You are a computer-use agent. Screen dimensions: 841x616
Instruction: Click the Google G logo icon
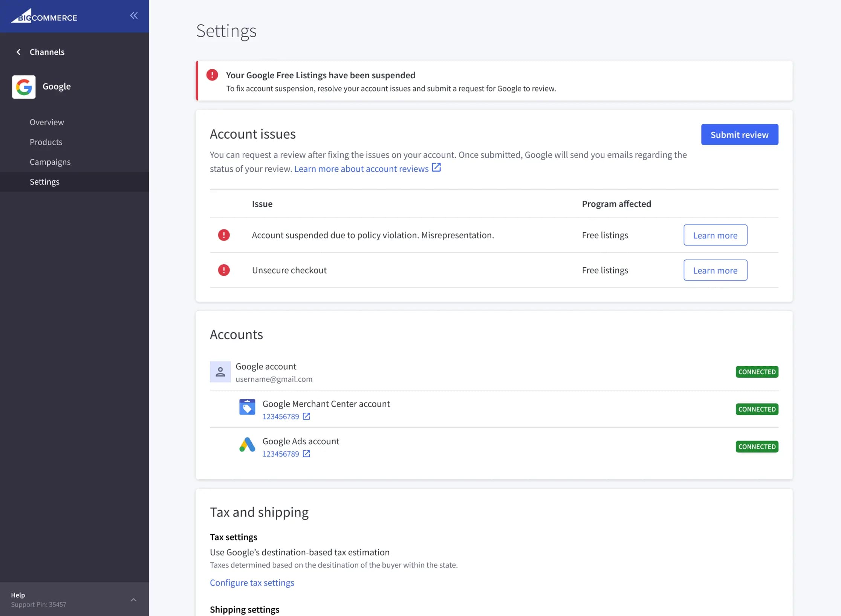pyautogui.click(x=24, y=87)
